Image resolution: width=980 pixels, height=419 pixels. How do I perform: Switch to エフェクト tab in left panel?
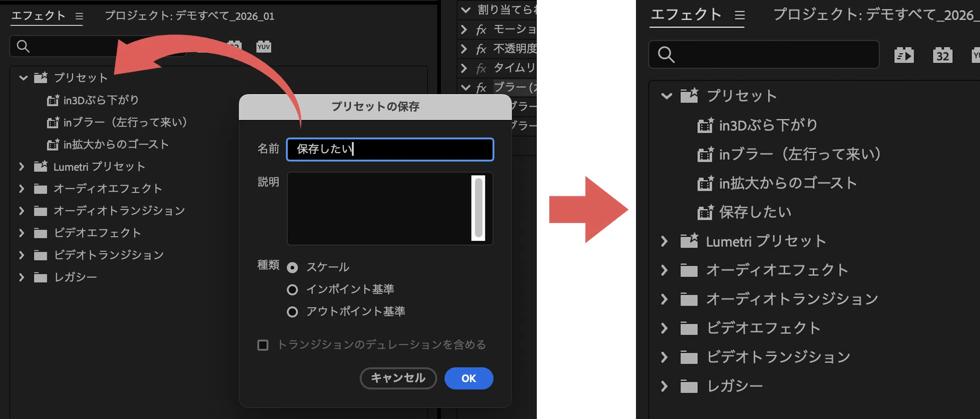pos(38,16)
